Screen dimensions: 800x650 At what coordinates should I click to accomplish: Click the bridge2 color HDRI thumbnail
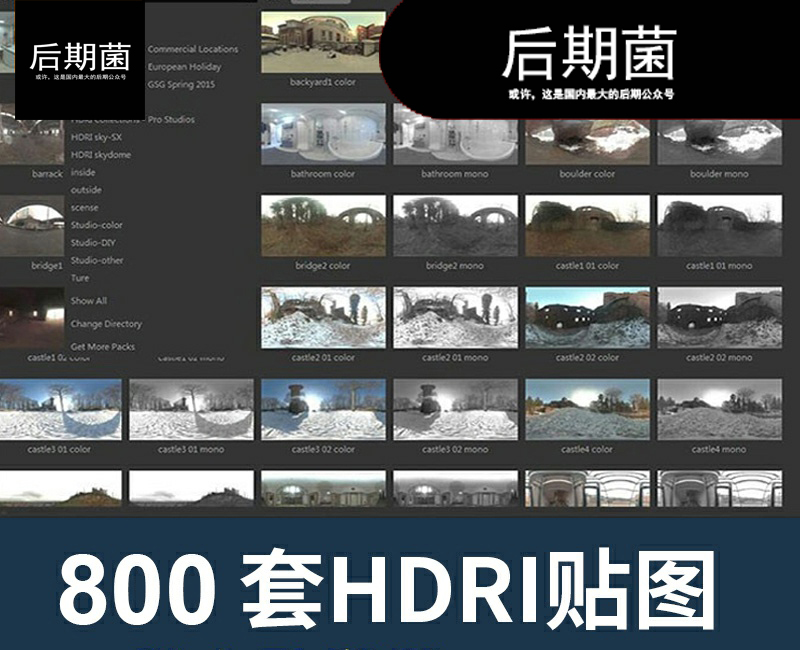[x=323, y=226]
